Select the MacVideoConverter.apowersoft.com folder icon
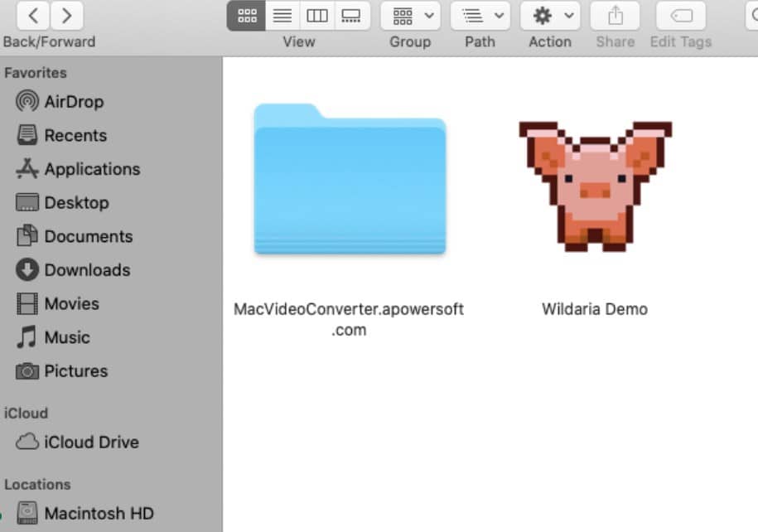 350,178
